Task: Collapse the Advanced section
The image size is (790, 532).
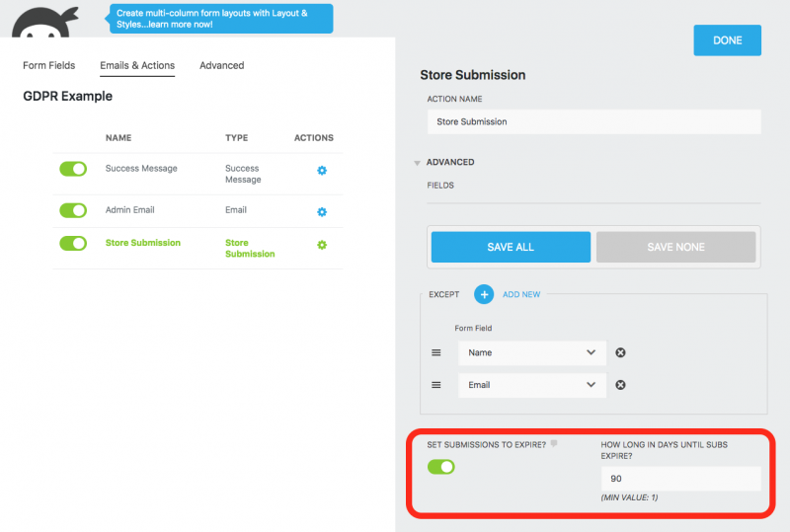Action: coord(418,163)
